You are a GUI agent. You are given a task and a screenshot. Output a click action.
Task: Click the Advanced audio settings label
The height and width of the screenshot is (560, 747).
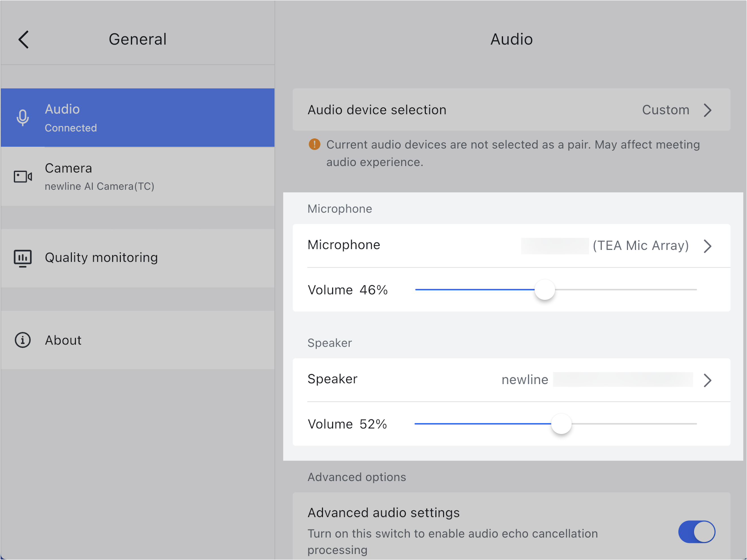pos(384,513)
